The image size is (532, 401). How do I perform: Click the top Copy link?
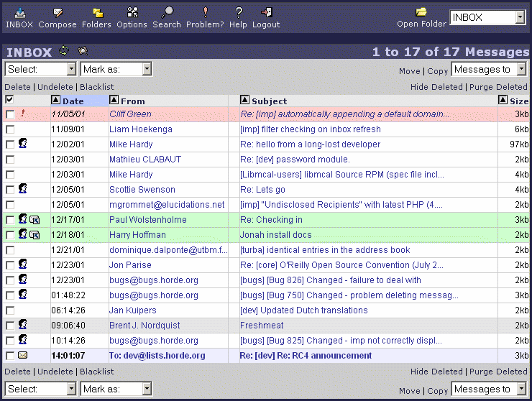pyautogui.click(x=438, y=71)
